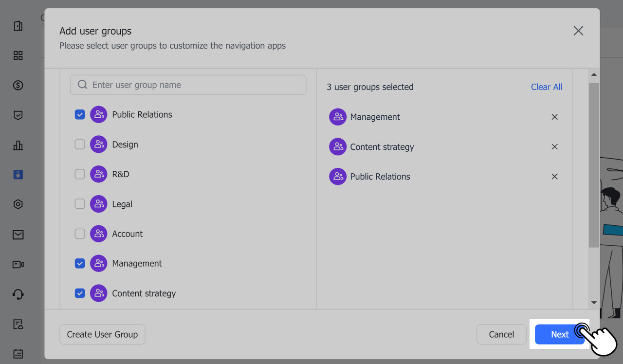The height and width of the screenshot is (364, 623).
Task: Check the R&D group checkbox
Action: coord(79,174)
